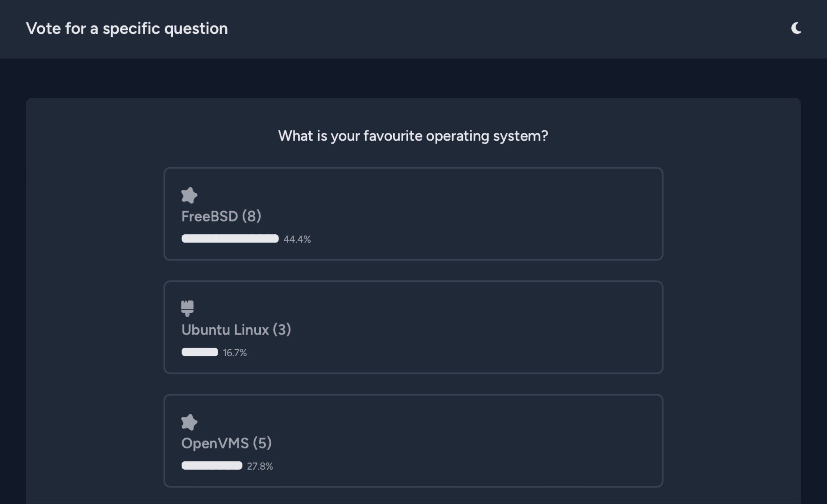Image resolution: width=827 pixels, height=504 pixels.
Task: Vote for Ubuntu Linux (3) option label
Action: (x=236, y=330)
